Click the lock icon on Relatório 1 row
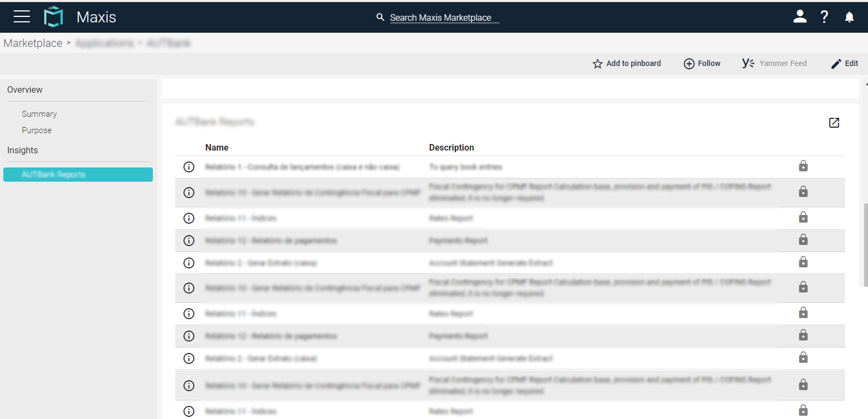Screen dimensions: 868x419 point(803,166)
